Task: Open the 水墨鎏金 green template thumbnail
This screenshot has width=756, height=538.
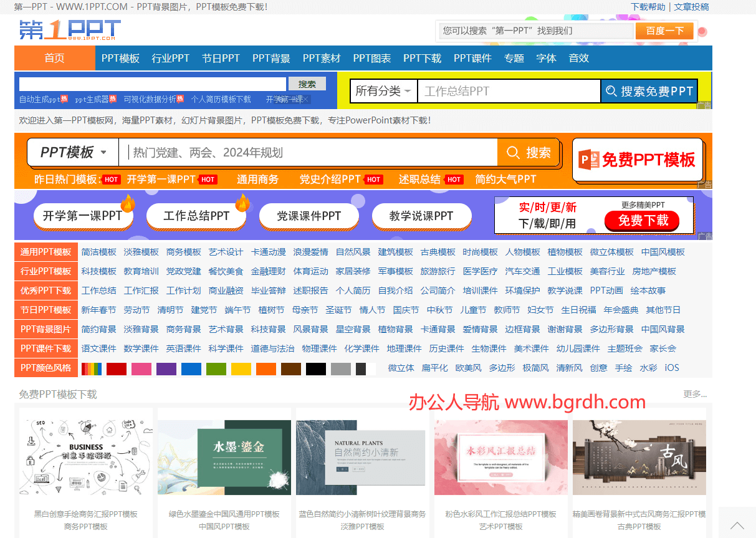Action: [x=224, y=458]
